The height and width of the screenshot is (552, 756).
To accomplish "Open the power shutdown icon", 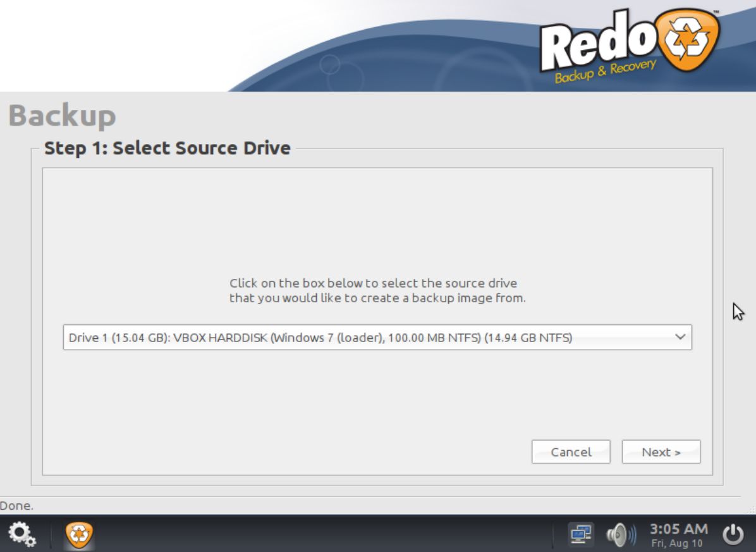I will [x=733, y=535].
